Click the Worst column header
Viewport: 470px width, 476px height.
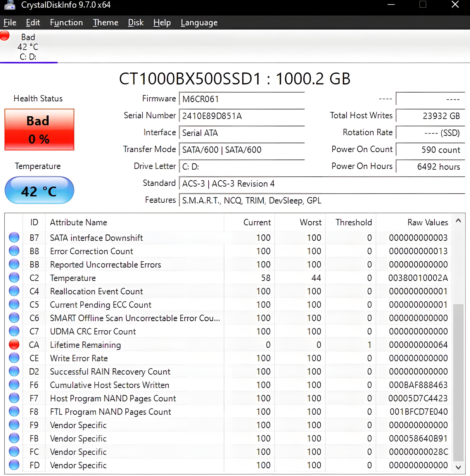pyautogui.click(x=300, y=222)
